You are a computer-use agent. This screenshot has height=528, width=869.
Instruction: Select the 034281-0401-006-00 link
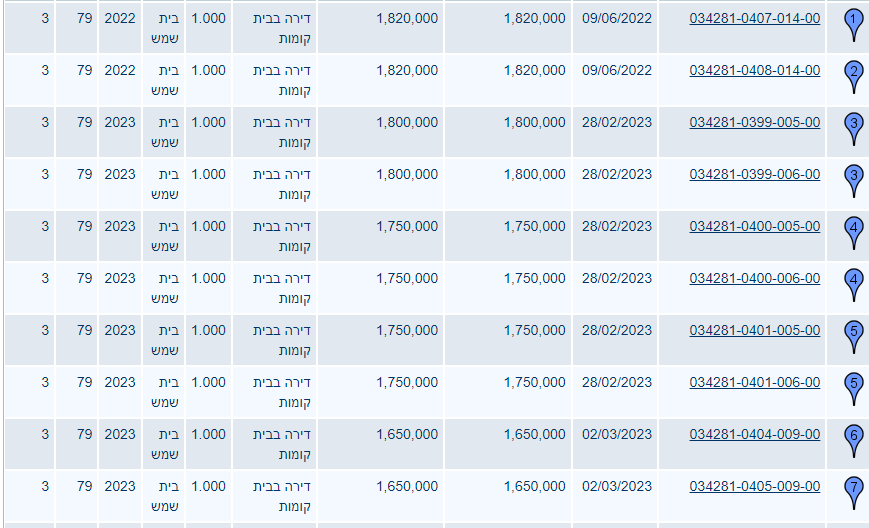click(754, 382)
